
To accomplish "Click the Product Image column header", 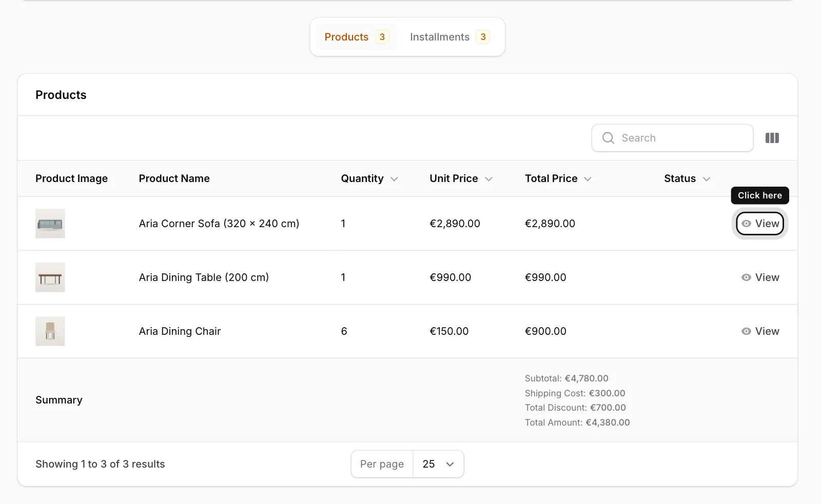I will tap(71, 178).
